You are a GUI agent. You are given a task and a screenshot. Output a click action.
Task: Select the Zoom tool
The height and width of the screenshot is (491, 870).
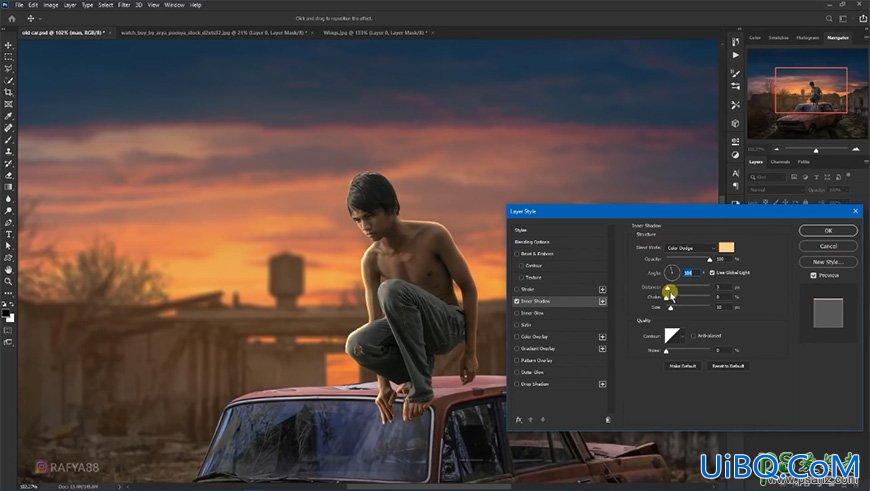tap(8, 281)
